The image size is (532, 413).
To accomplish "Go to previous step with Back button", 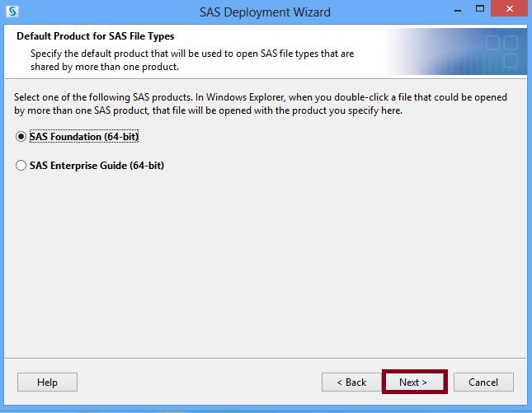I will click(351, 382).
